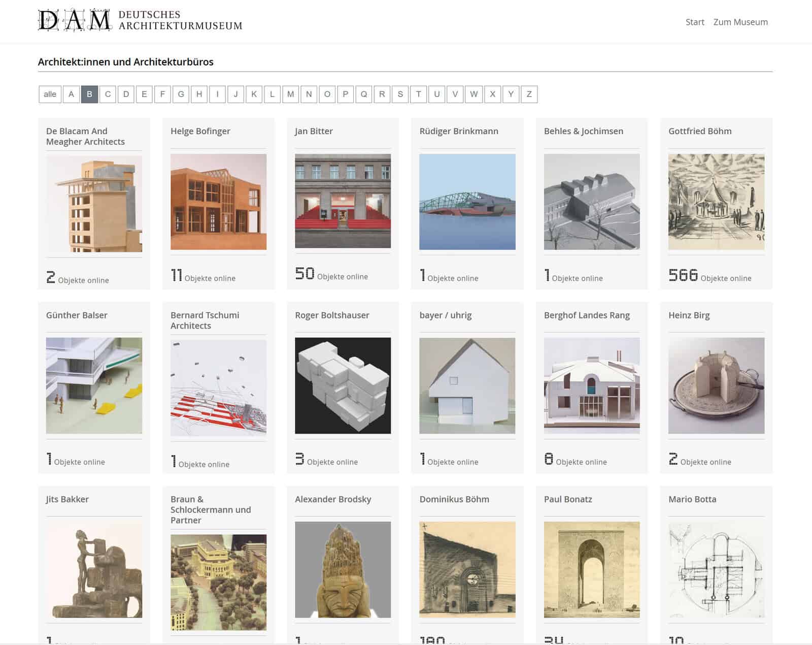Select the 'alle' filter button
This screenshot has width=812, height=645.
click(x=50, y=94)
